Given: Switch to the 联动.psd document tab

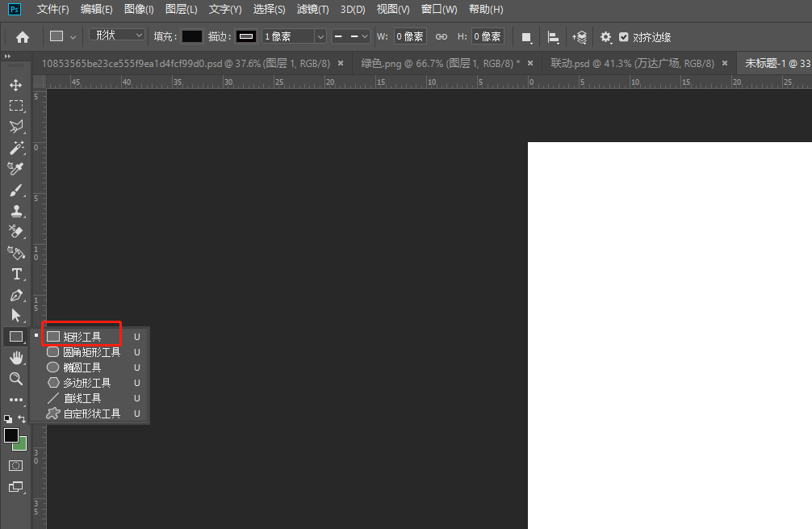Looking at the screenshot, I should [x=632, y=63].
